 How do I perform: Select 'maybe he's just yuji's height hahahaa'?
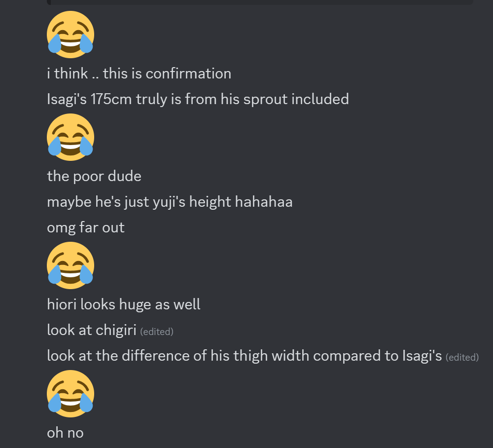[x=170, y=202]
